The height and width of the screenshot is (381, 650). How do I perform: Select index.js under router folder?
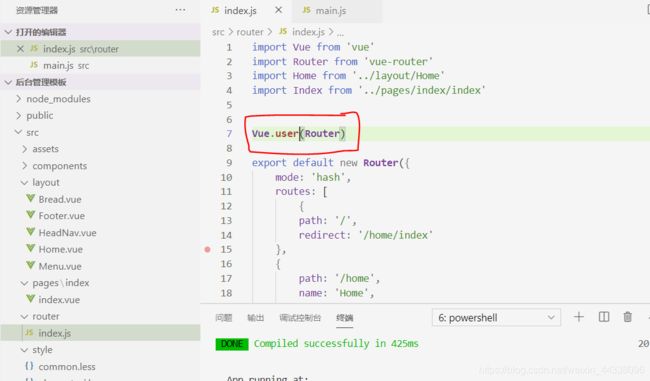pos(100,333)
